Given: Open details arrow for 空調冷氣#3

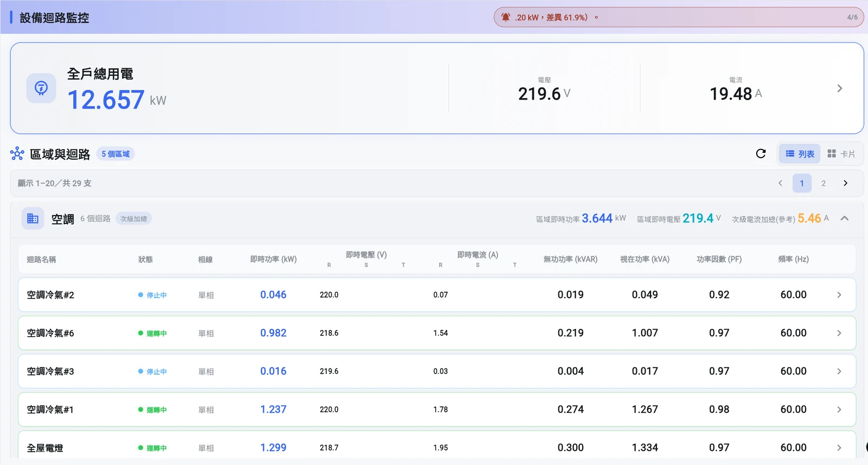Looking at the screenshot, I should [x=839, y=371].
